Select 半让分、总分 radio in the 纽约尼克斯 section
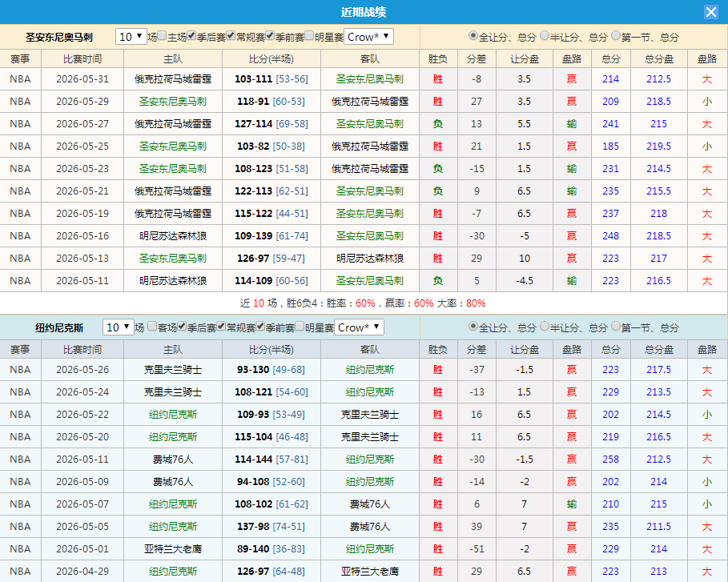 click(545, 327)
